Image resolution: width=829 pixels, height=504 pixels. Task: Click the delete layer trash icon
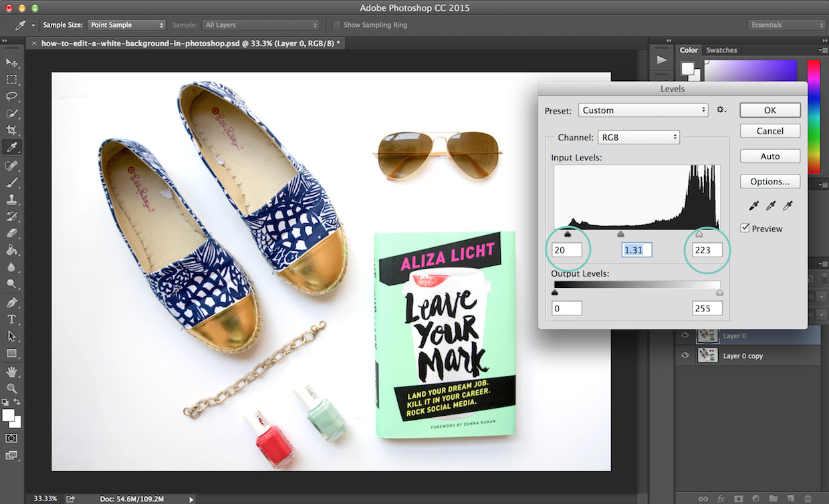pyautogui.click(x=808, y=498)
